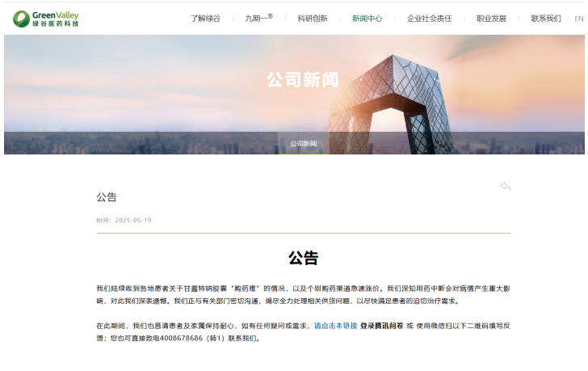Open the 企业社会责任 menu
588x371 pixels.
point(430,19)
